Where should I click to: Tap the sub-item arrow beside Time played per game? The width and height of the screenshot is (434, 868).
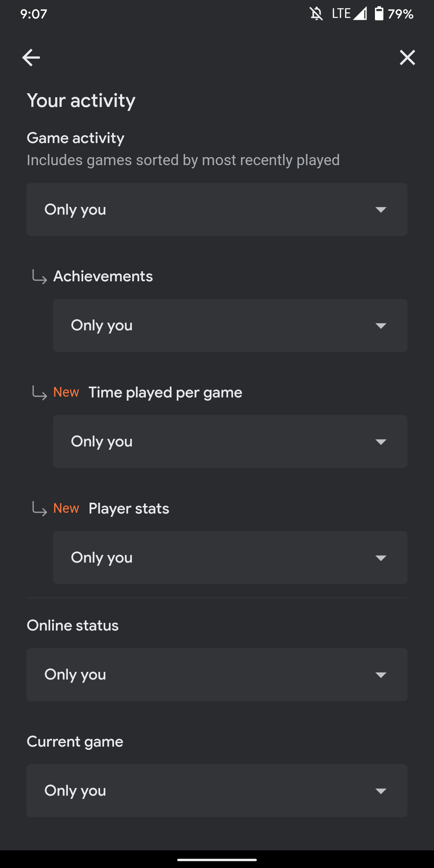click(39, 393)
